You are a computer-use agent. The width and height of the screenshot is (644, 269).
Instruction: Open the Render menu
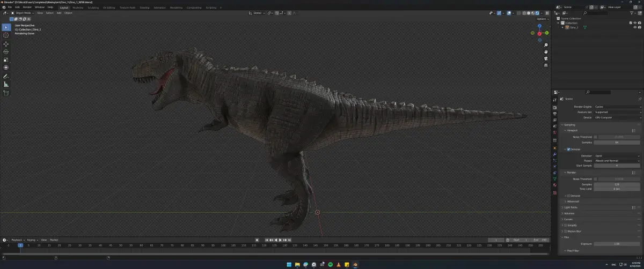click(x=27, y=7)
